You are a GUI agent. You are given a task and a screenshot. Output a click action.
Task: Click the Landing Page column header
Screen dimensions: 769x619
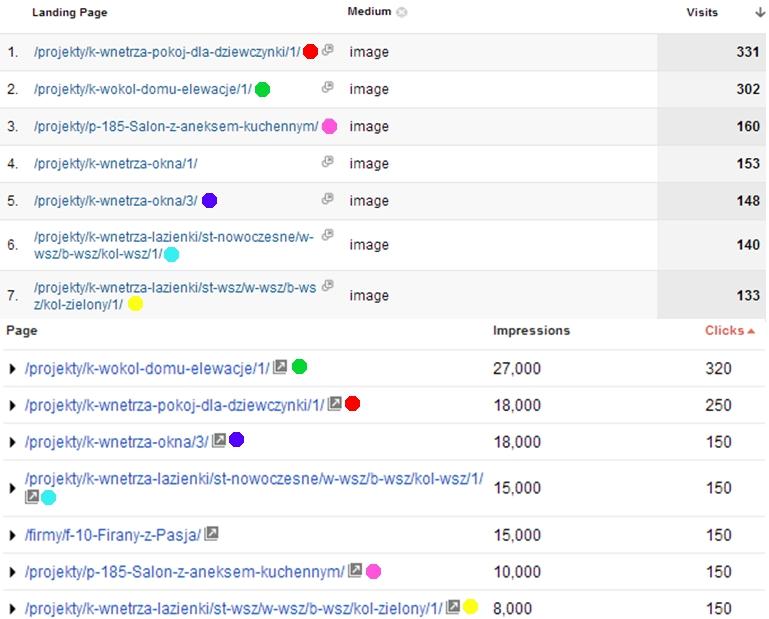(x=70, y=13)
